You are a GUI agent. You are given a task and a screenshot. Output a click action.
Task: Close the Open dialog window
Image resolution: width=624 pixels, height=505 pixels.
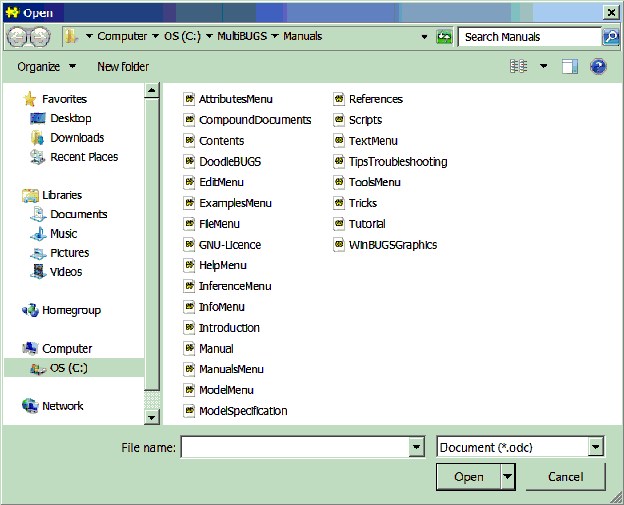tap(611, 13)
